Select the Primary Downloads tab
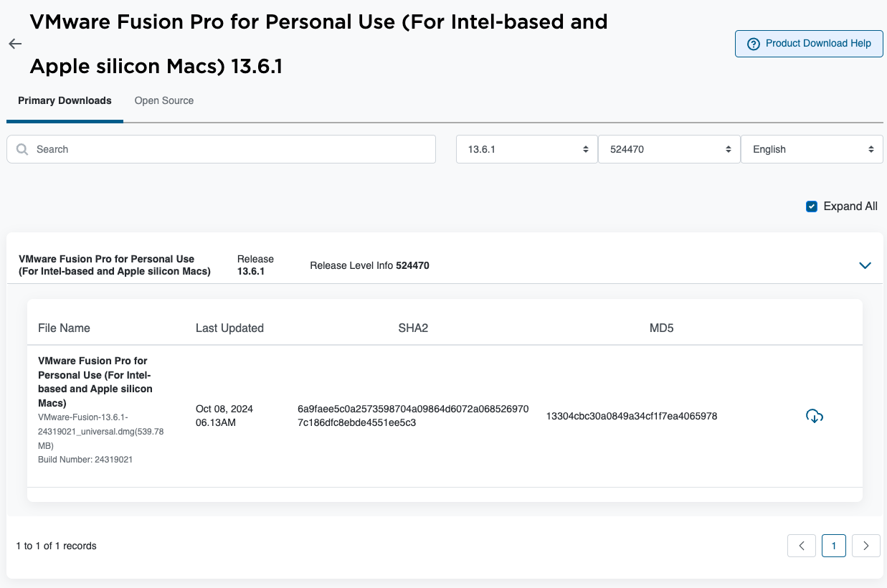Image resolution: width=887 pixels, height=588 pixels. 65,100
